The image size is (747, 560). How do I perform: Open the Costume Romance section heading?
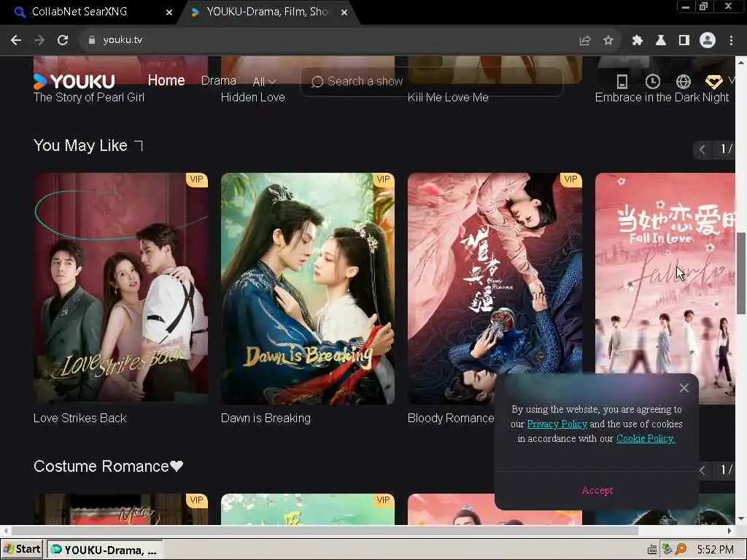pos(108,466)
